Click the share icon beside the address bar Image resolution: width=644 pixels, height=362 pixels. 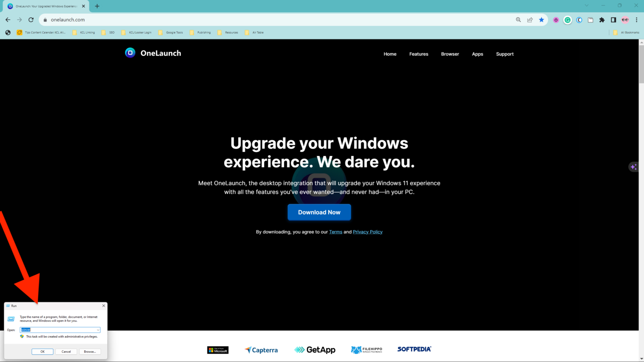point(530,20)
